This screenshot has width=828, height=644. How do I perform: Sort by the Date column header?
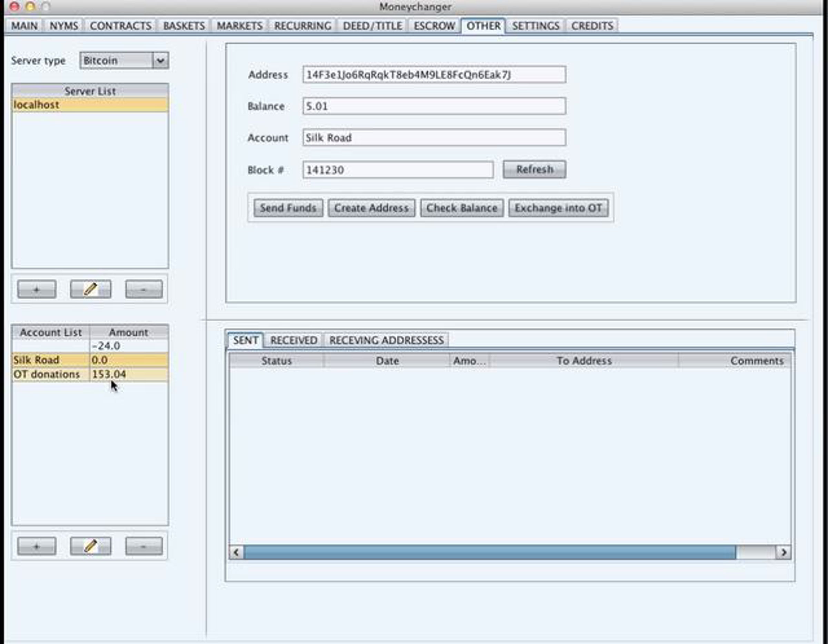pyautogui.click(x=387, y=361)
